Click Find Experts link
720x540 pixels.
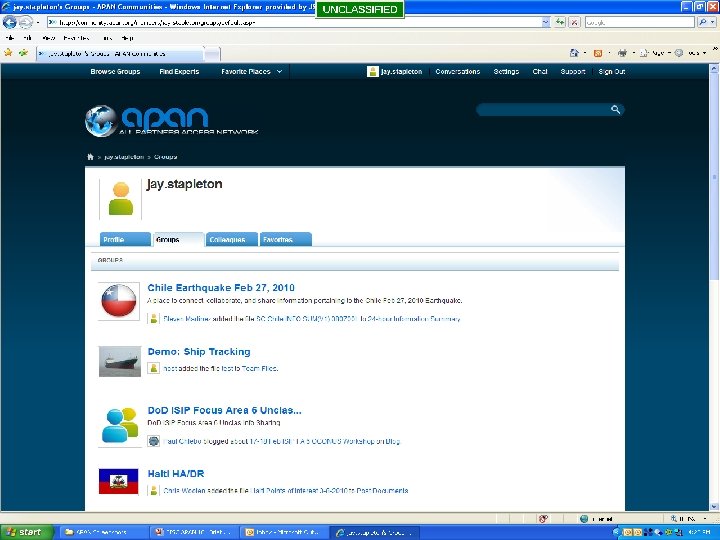tap(179, 71)
